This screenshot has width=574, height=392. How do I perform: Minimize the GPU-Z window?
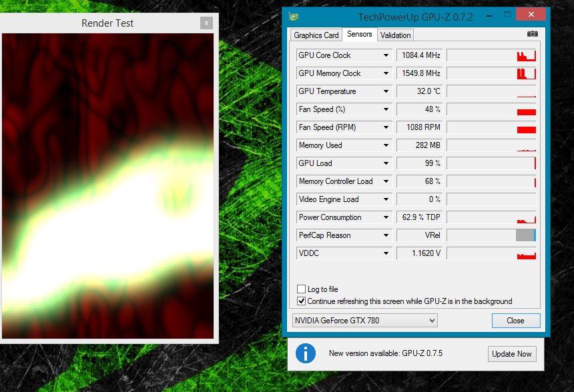point(489,16)
